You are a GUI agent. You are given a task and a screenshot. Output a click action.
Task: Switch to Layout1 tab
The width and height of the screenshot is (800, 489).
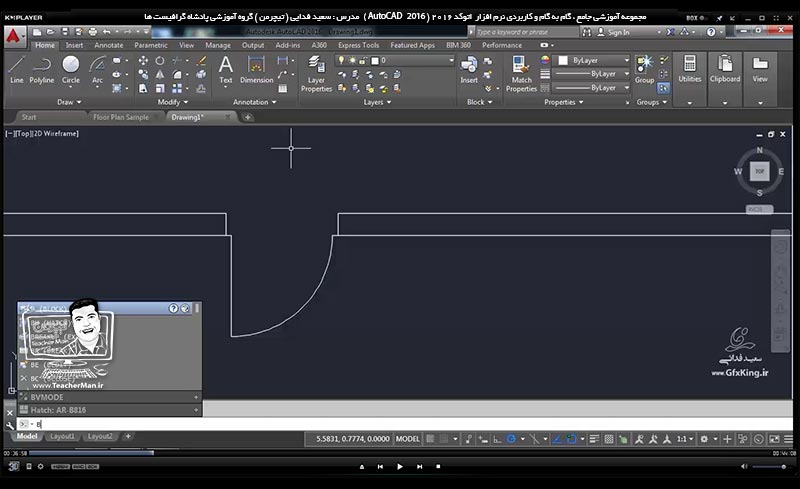click(62, 436)
